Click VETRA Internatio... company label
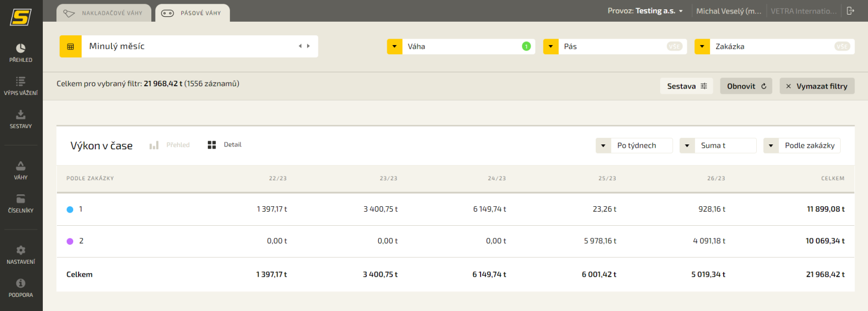The image size is (868, 311). point(803,11)
